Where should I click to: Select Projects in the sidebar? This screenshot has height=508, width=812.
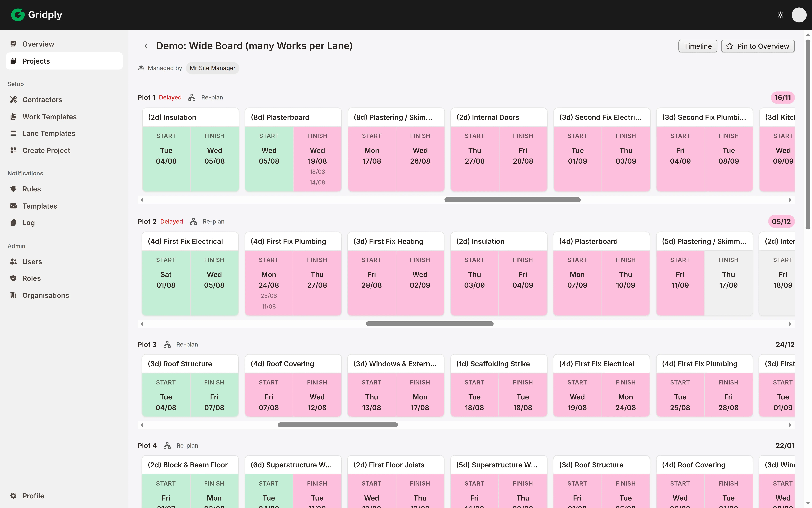coord(64,61)
